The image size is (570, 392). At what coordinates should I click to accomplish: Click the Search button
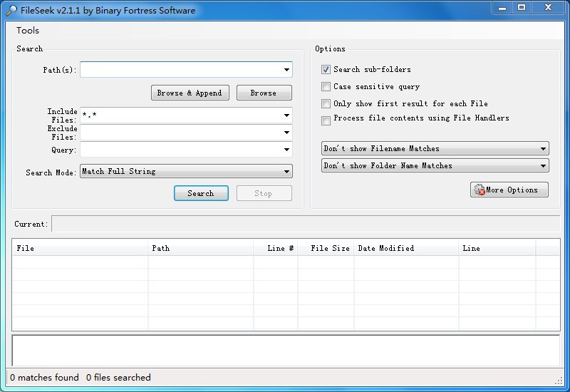(x=201, y=193)
